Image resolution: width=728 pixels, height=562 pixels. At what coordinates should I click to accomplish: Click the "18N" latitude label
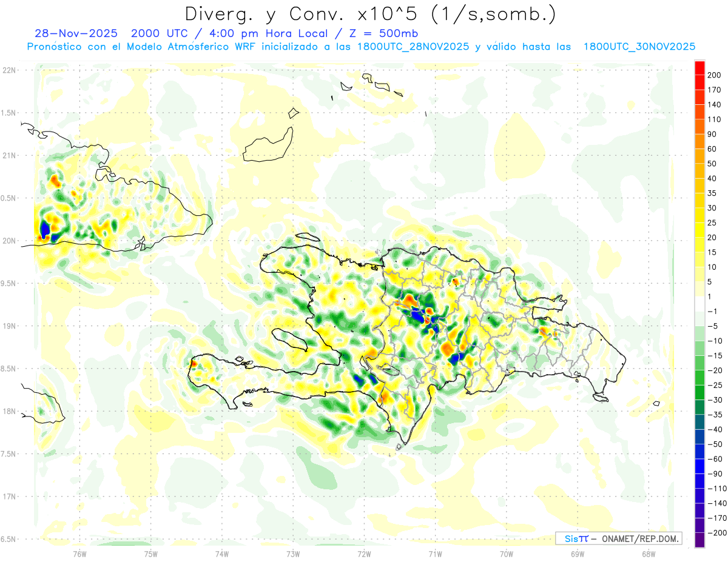click(x=9, y=412)
